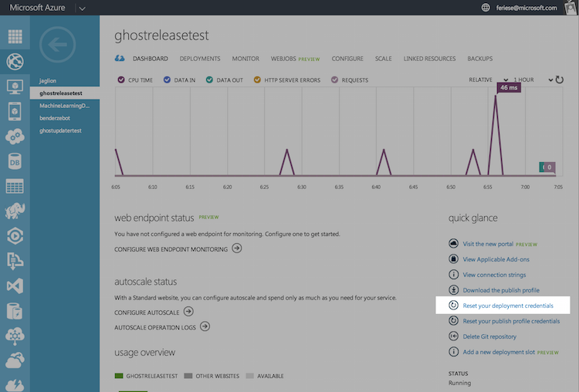
Task: Click Add a new deployment slot link
Action: (x=499, y=352)
